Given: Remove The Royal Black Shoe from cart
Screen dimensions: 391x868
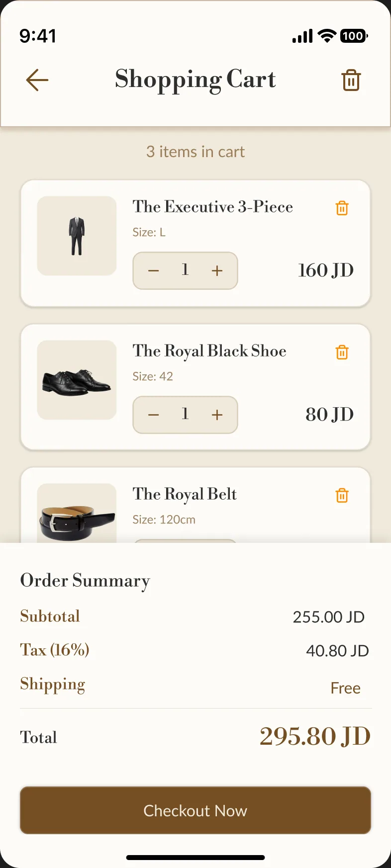Looking at the screenshot, I should pos(342,352).
